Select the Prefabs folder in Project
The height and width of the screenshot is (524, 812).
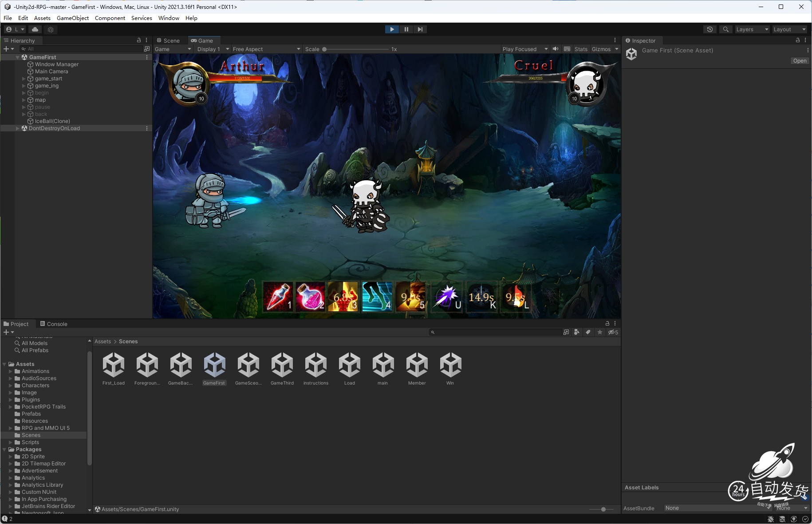tap(31, 414)
